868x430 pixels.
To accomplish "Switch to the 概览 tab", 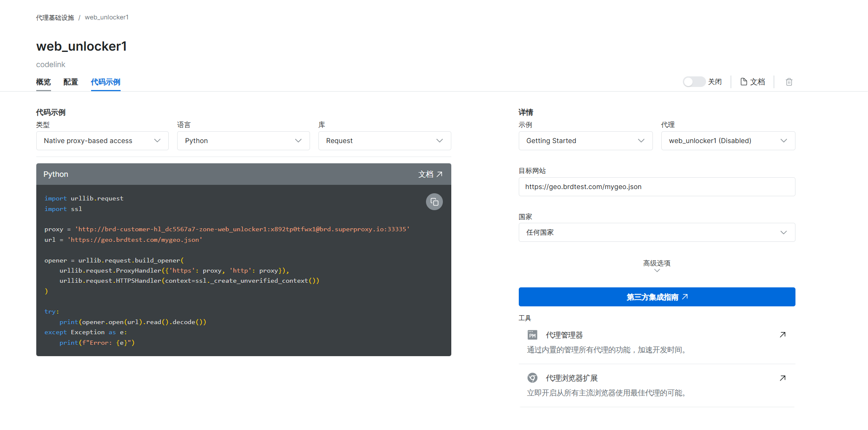I will point(43,82).
